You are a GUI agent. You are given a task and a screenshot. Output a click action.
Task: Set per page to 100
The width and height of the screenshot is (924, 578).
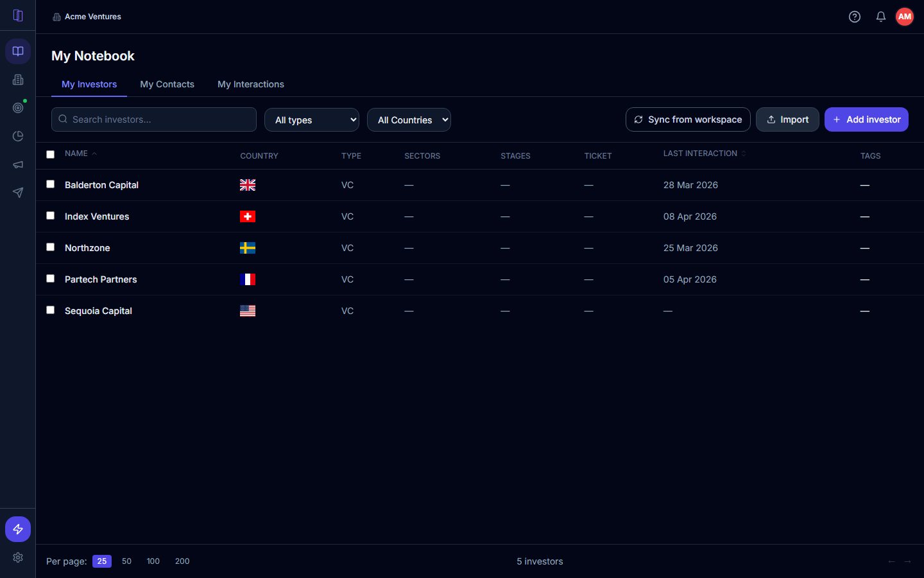click(x=153, y=561)
